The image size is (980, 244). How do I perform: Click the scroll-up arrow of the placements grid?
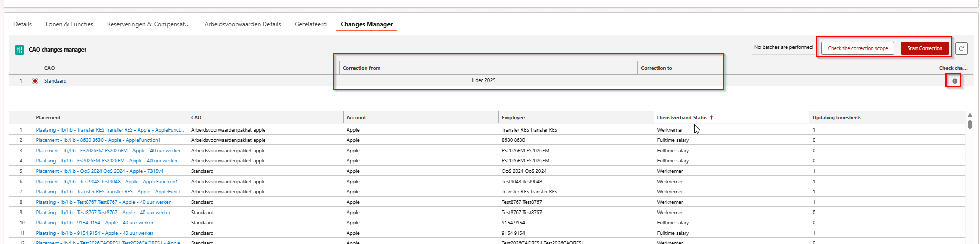[x=970, y=116]
